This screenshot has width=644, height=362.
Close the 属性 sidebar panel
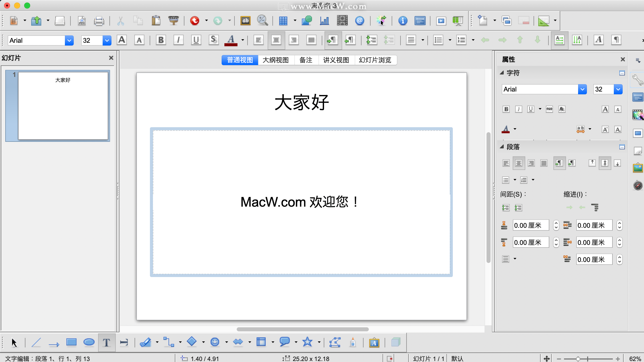click(623, 59)
